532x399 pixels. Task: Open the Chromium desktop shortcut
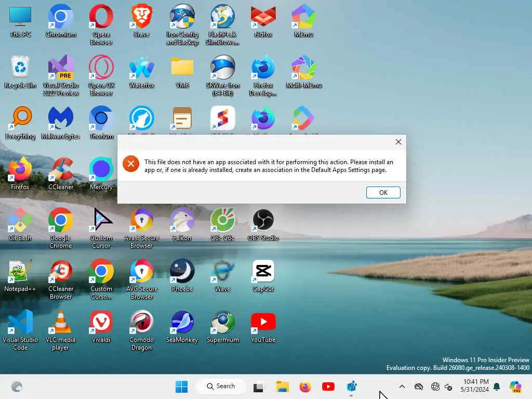tap(61, 20)
